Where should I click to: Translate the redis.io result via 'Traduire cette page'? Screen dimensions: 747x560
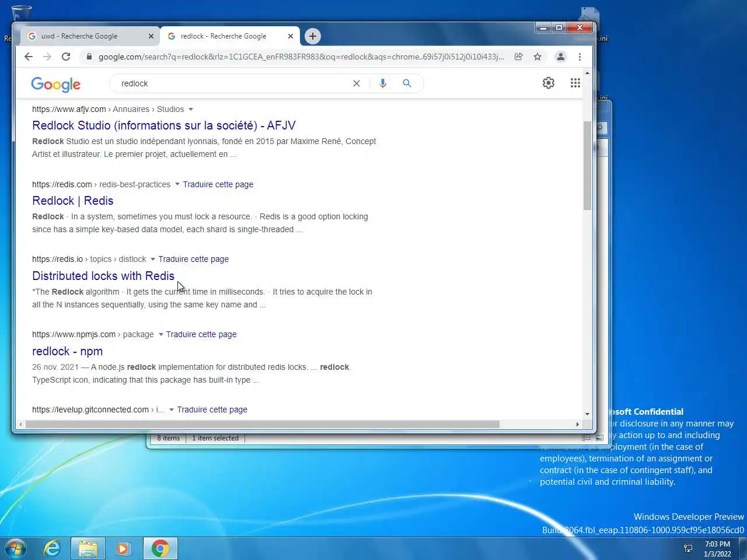point(194,259)
